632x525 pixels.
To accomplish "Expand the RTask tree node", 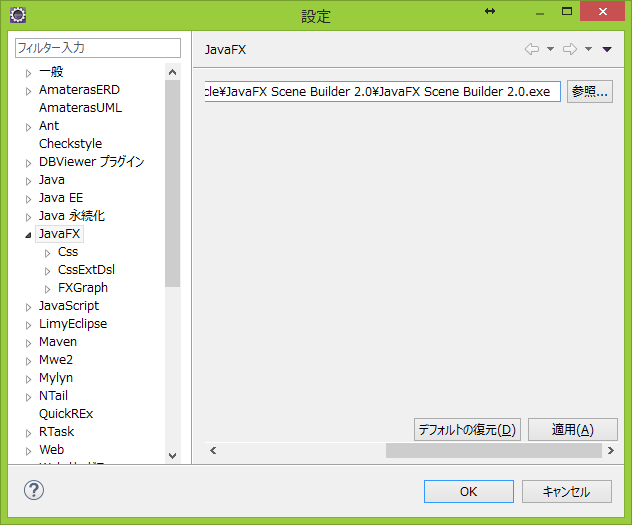I will (x=28, y=433).
